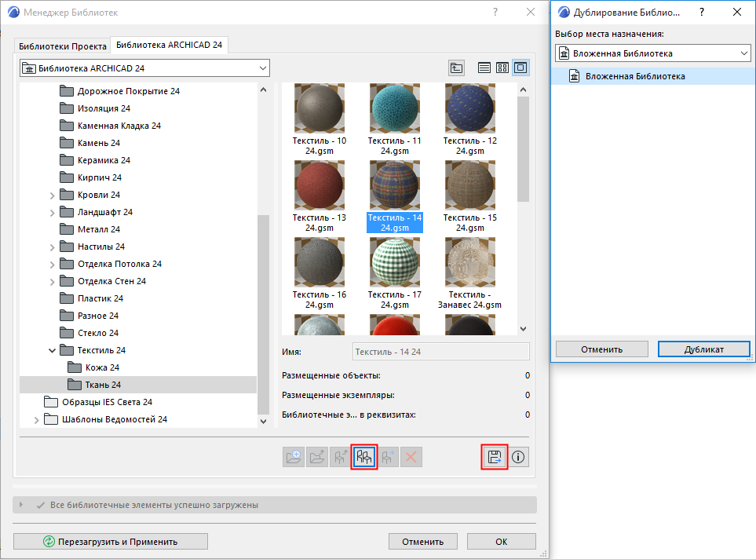Viewport: 756px width, 559px height.
Task: Click the duplicate library parts icon
Action: pyautogui.click(x=364, y=457)
